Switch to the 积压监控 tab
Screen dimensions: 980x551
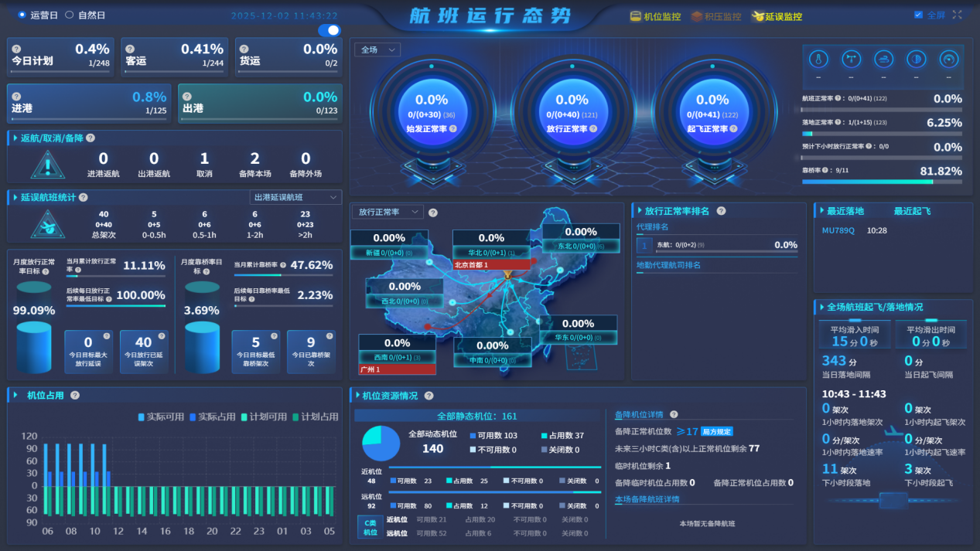[x=715, y=16]
